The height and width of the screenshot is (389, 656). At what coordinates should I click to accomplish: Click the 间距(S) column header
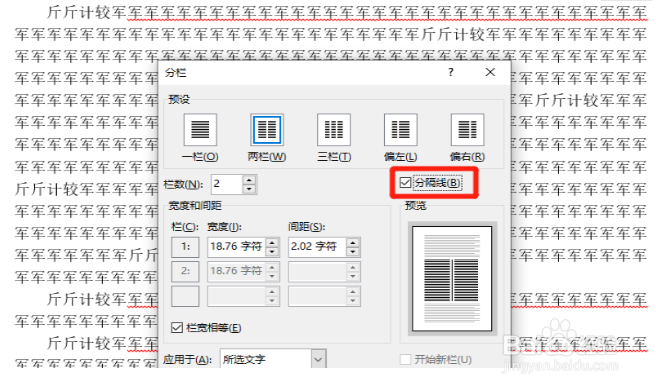coord(307,227)
